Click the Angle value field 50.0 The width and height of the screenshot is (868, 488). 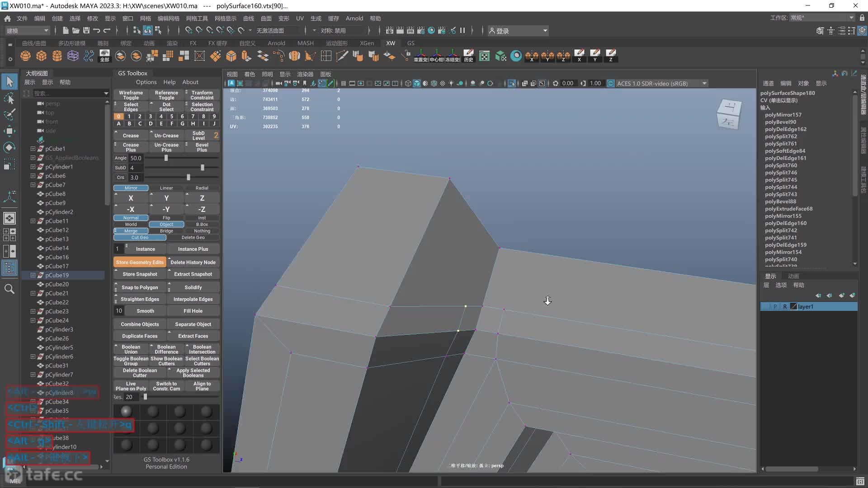click(136, 158)
